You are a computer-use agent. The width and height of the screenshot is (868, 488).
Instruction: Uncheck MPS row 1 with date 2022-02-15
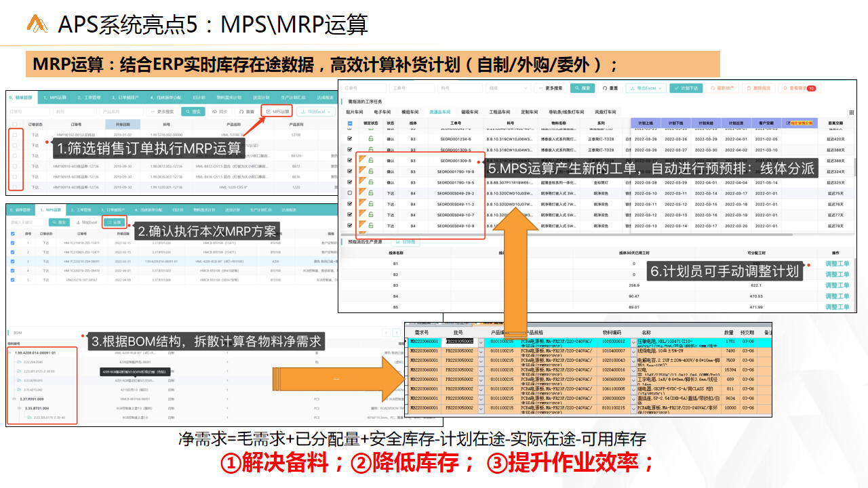click(14, 242)
